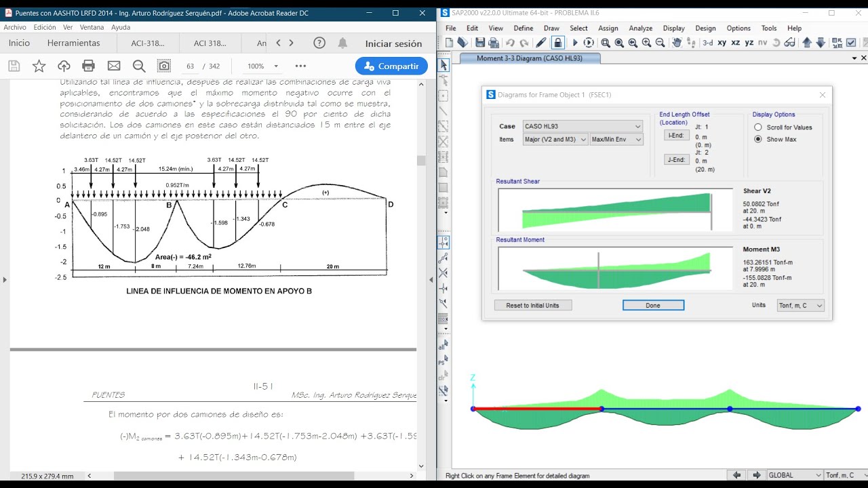Toggle the Lock/Unlock Model padlock icon
Image resolution: width=868 pixels, height=488 pixels.
(x=557, y=43)
